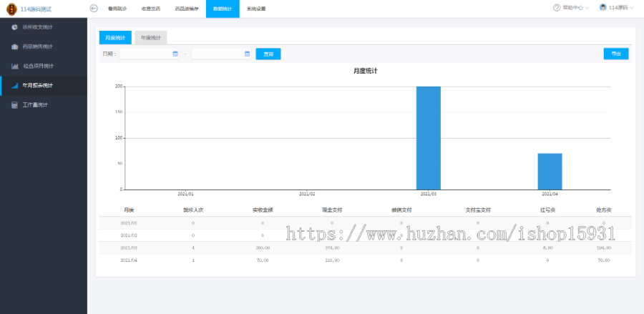Click the calculator icon for 工作量统计
Image resolution: width=644 pixels, height=314 pixels.
14,105
